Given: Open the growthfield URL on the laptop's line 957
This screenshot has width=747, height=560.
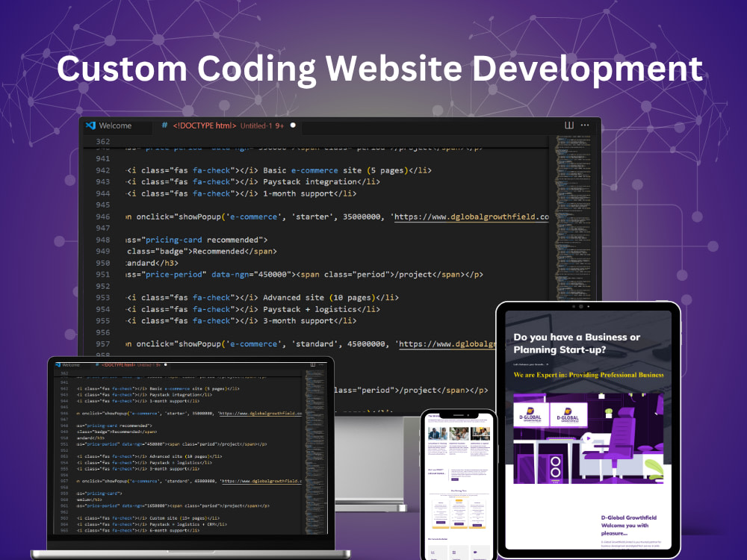Looking at the screenshot, I should (x=261, y=481).
